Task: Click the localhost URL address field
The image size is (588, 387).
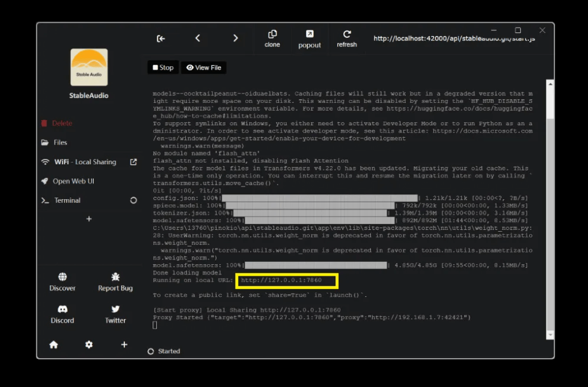Action: pyautogui.click(x=454, y=39)
